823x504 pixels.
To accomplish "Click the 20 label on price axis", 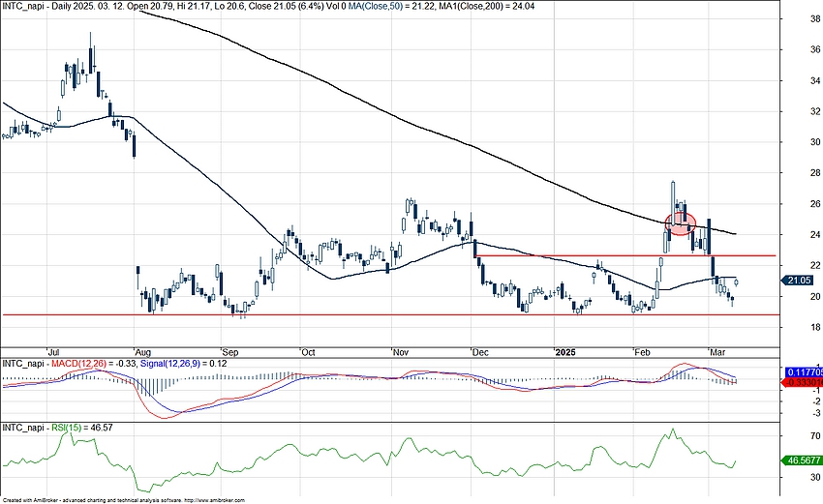I will click(815, 296).
